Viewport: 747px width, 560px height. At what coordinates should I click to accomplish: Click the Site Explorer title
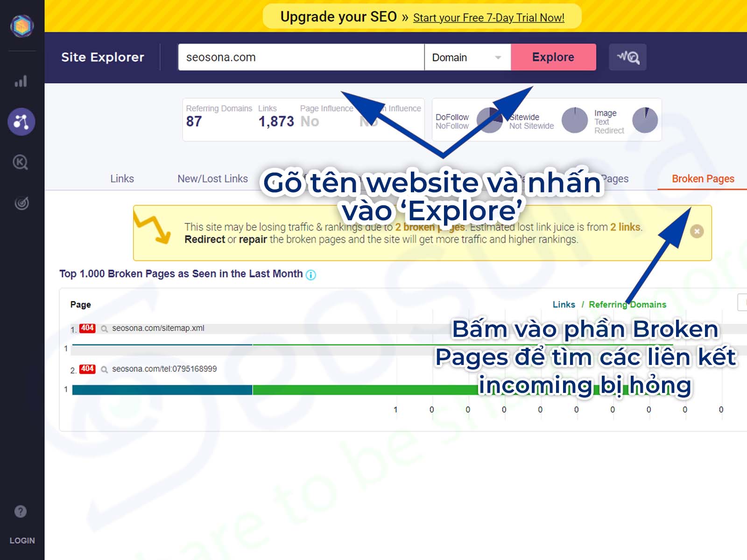103,57
